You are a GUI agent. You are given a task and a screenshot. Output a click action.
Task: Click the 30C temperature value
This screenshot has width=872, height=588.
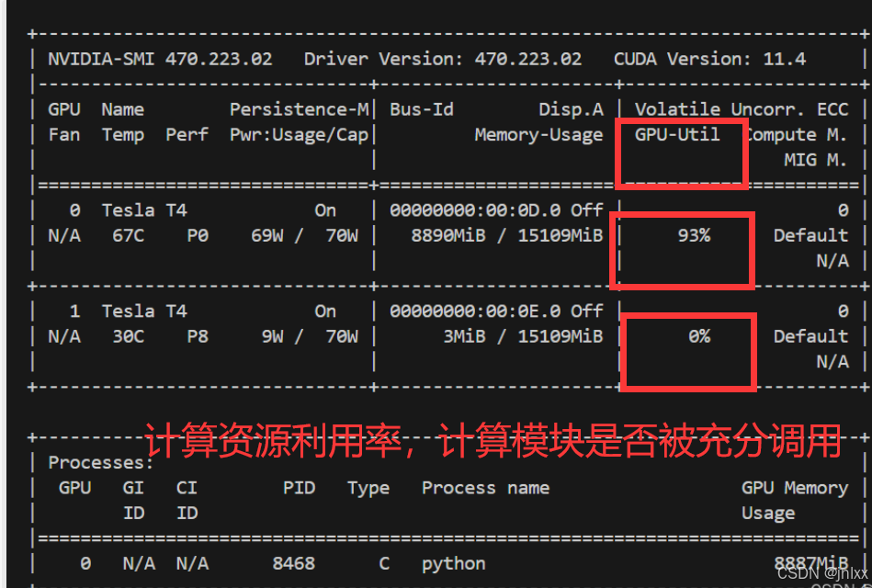point(129,336)
